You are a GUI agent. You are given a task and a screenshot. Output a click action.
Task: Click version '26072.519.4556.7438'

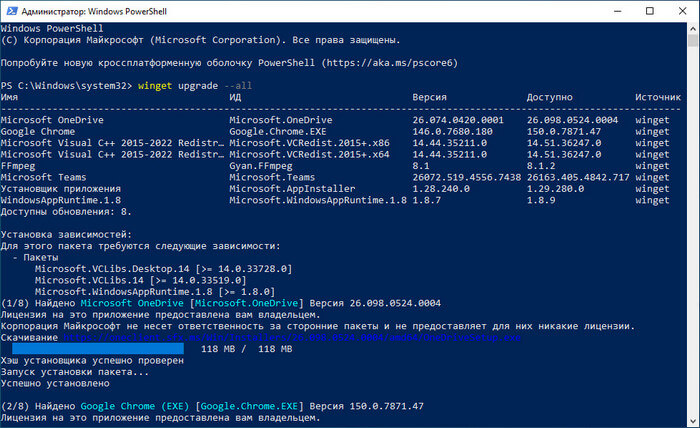(467, 177)
